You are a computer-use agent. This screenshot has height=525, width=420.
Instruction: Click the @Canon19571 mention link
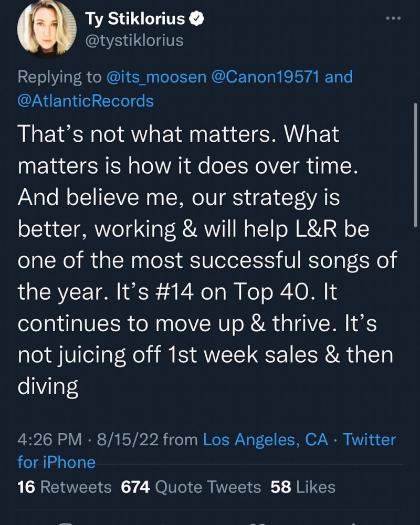[266, 77]
